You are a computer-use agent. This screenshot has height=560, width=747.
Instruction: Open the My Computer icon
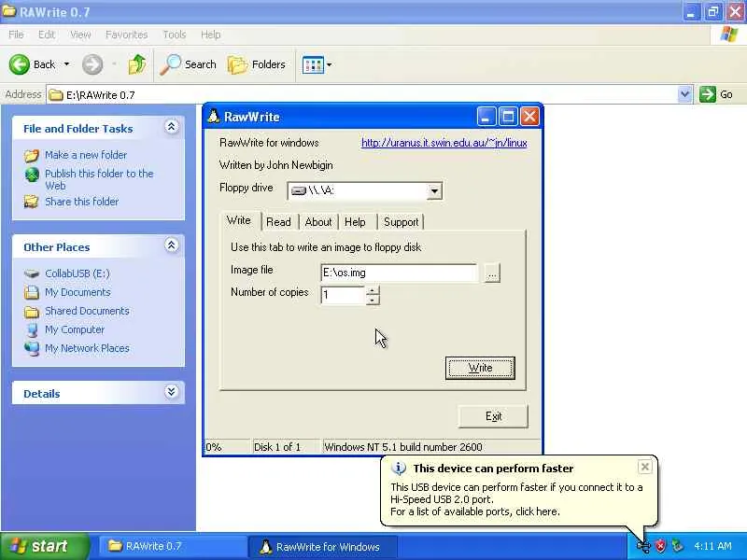(32, 329)
